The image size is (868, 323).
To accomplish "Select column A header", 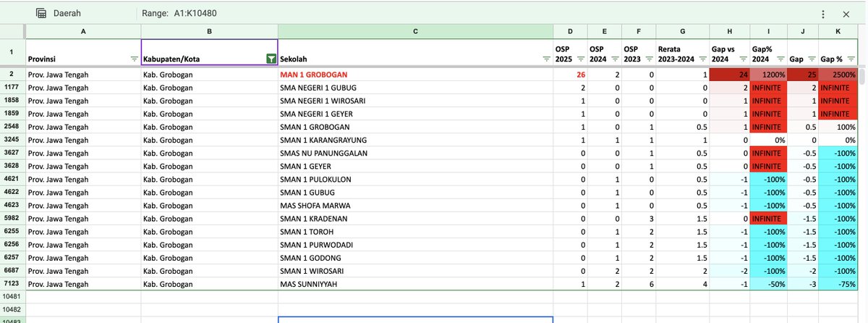I will coord(83,31).
